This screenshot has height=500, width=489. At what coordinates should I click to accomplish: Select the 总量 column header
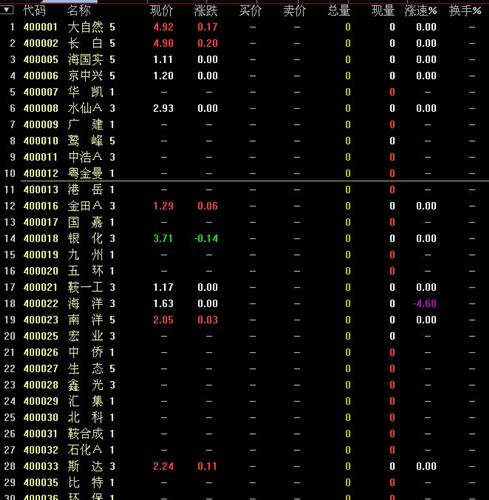[x=339, y=11]
